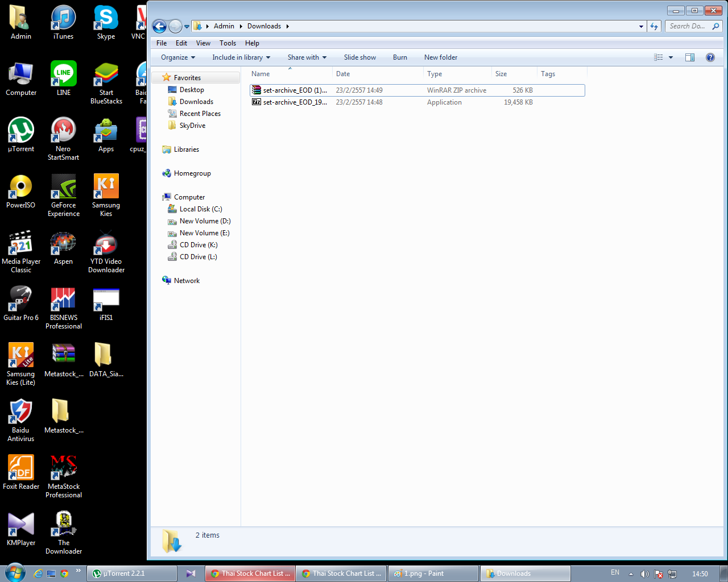The height and width of the screenshot is (582, 728).
Task: Select the YTD Video Downloader icon
Action: click(106, 252)
